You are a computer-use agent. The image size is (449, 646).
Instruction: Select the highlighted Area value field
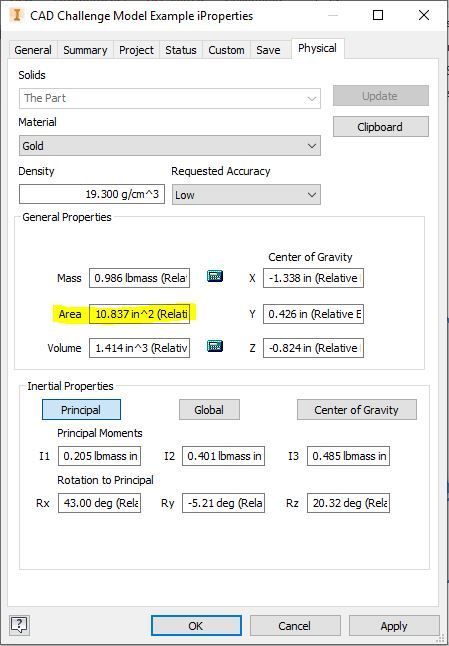[139, 314]
